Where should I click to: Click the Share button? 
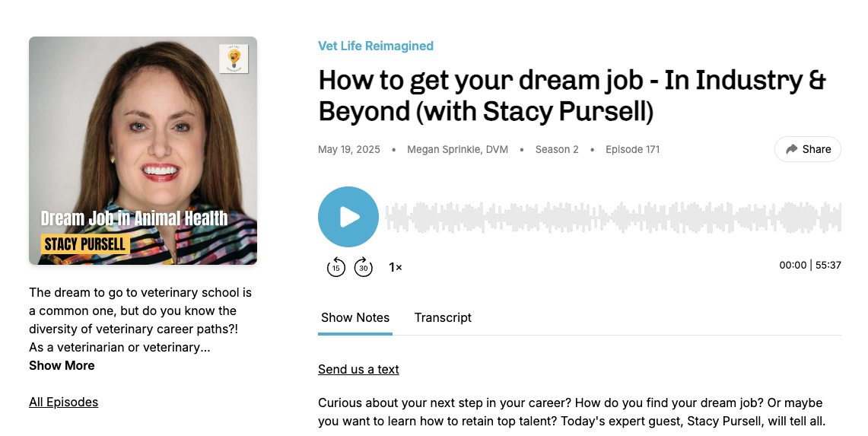point(808,149)
